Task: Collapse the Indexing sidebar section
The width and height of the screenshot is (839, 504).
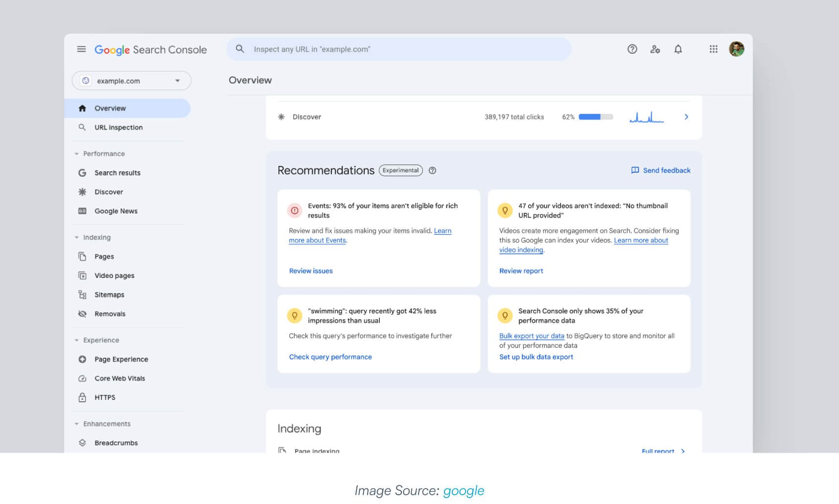Action: [x=76, y=237]
